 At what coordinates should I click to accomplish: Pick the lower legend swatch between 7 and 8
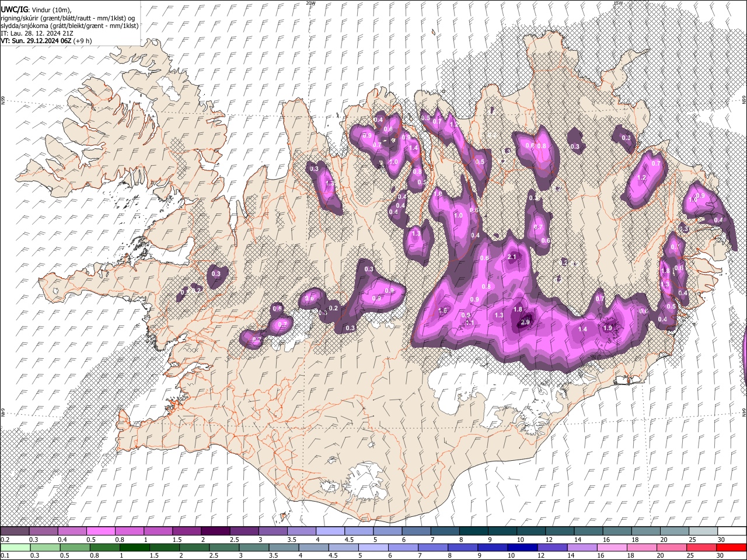[x=433, y=547]
